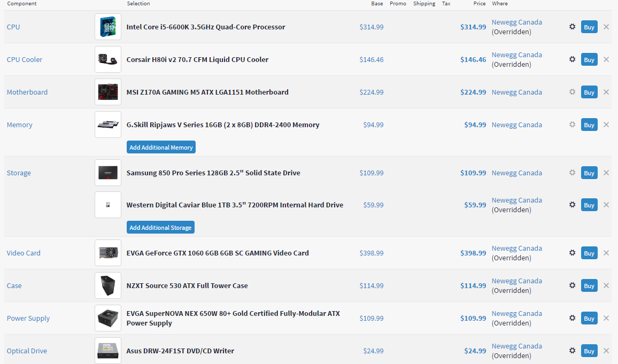Remove the NZXT Source 530 case
Screen dimensions: 618x364
tap(606, 285)
